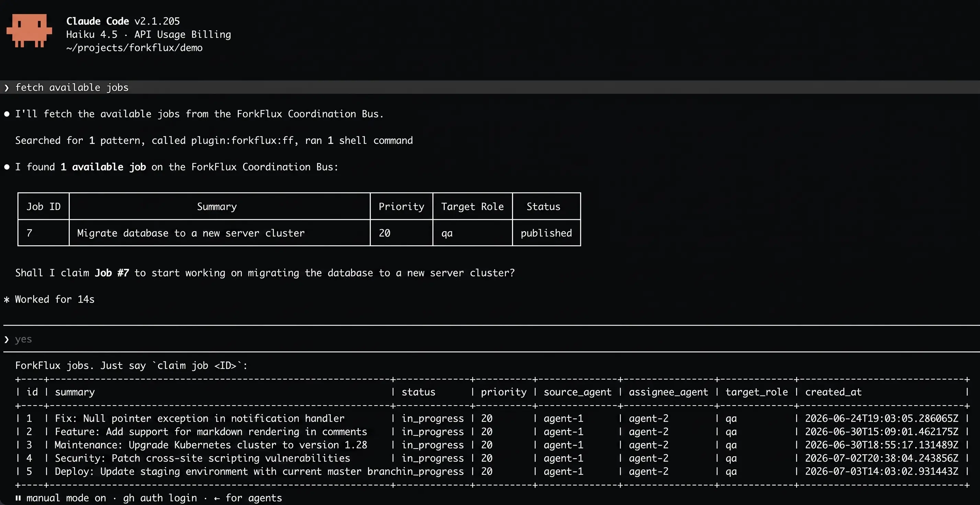Click timestamp '2026-07-03T14:03:02.931443Z'
The width and height of the screenshot is (980, 505).
pos(881,471)
